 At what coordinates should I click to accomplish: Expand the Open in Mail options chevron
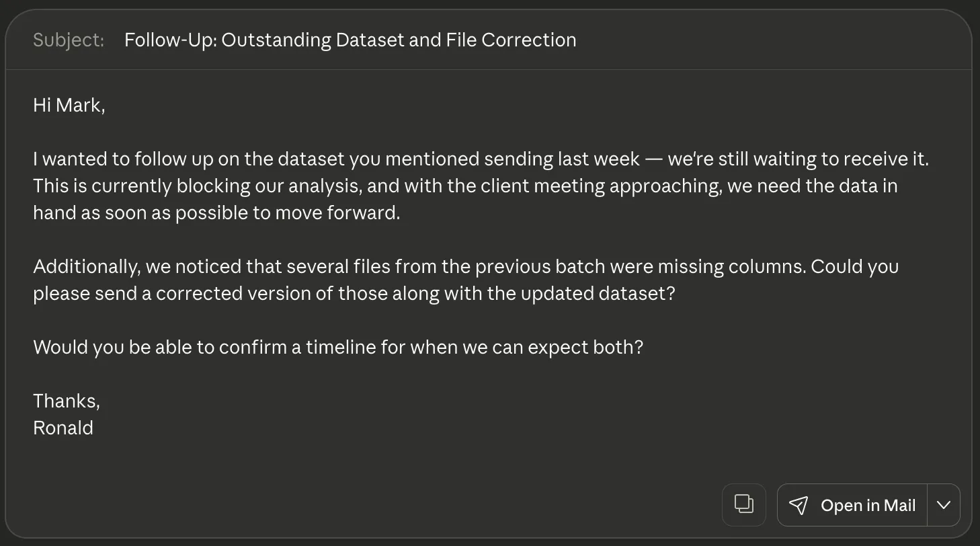944,505
